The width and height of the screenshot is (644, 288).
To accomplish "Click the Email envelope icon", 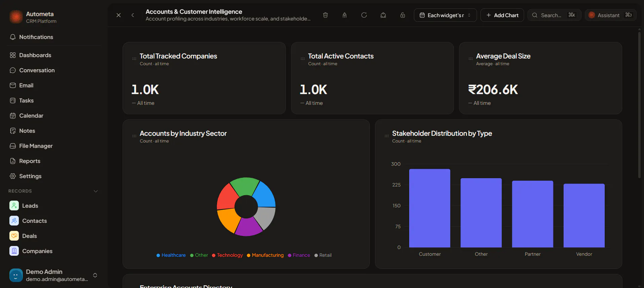I will point(13,85).
